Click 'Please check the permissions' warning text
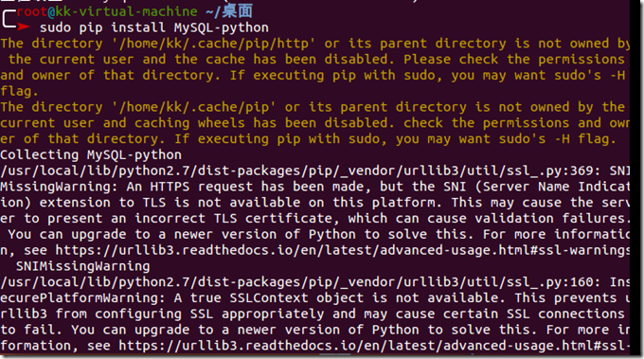The width and height of the screenshot is (644, 359). 514,60
